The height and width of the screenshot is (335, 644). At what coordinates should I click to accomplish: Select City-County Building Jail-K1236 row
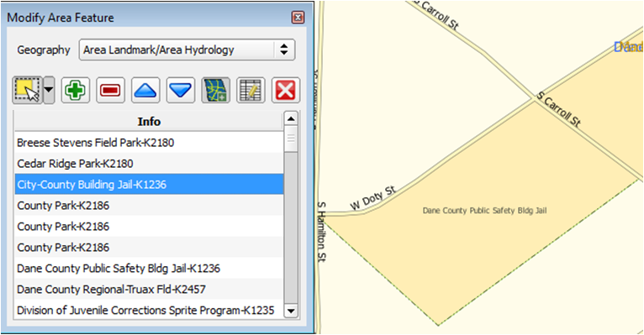149,184
